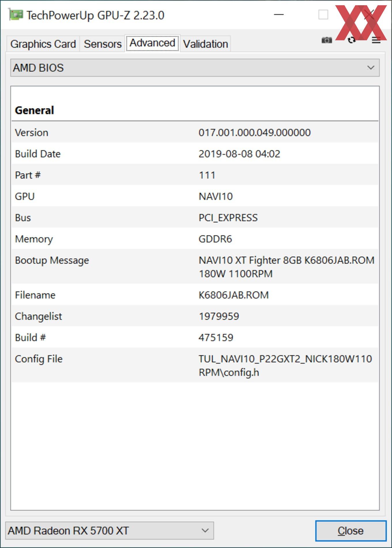Image resolution: width=392 pixels, height=548 pixels.
Task: Select the Part # value 111
Action: pos(207,175)
